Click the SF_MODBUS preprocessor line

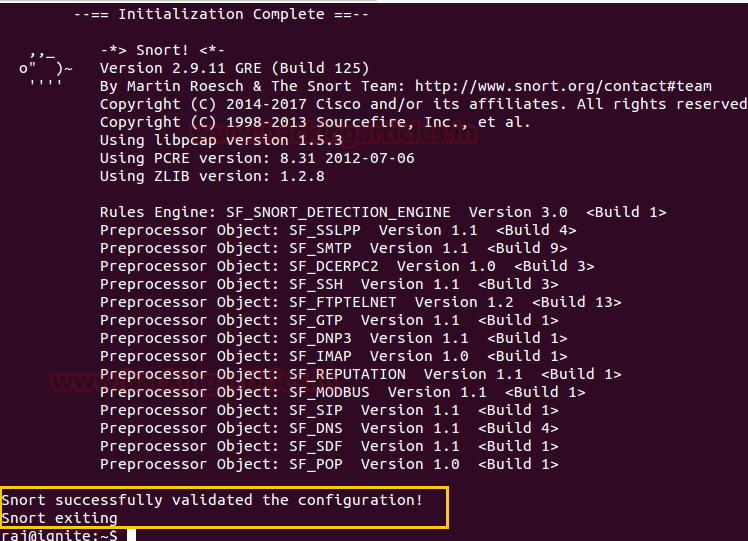(x=342, y=392)
